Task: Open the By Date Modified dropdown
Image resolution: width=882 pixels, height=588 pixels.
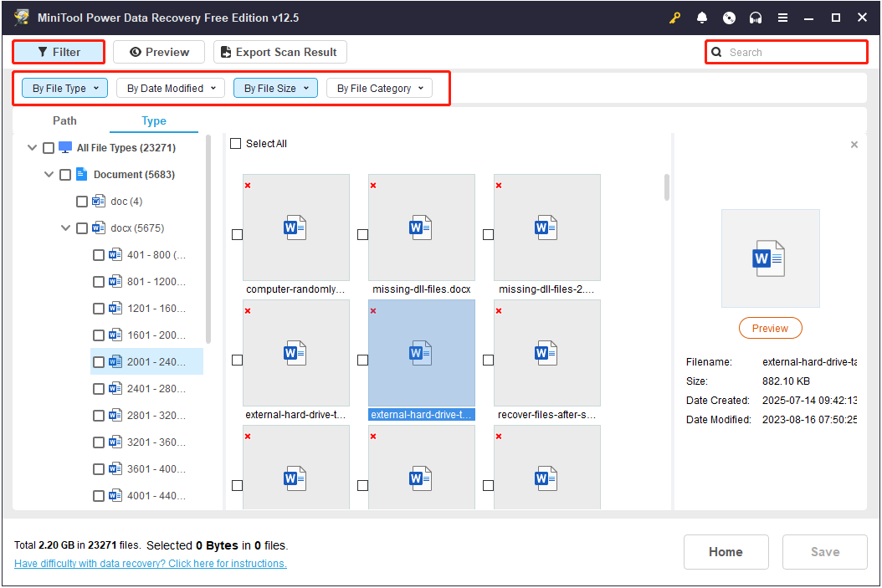Action: point(171,88)
